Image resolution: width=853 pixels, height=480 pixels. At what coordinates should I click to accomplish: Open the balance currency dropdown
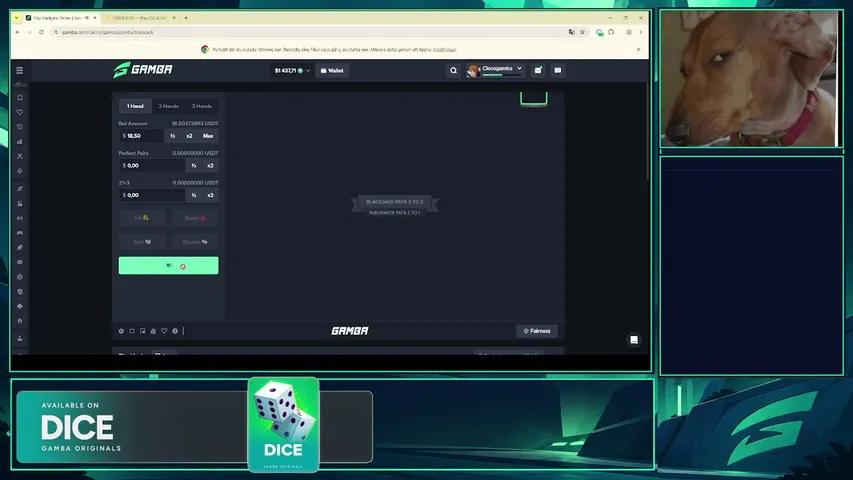click(x=292, y=70)
